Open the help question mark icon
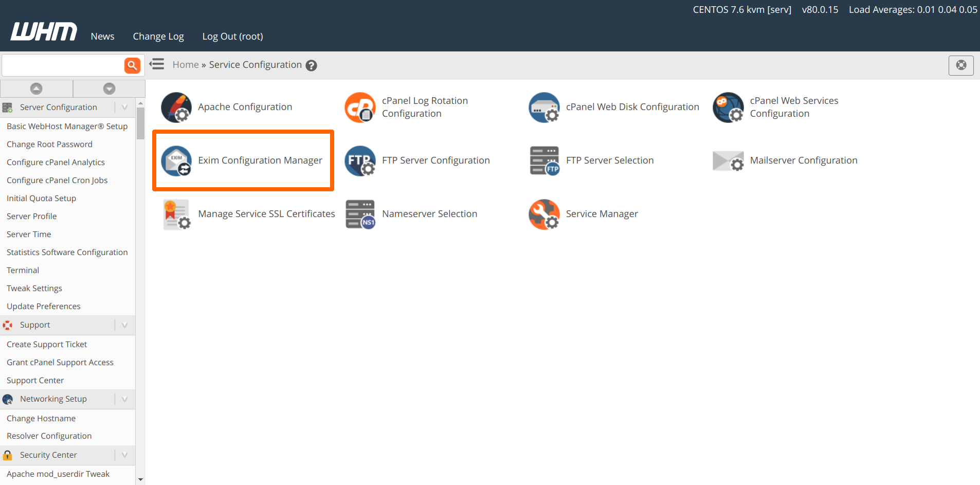 [x=311, y=65]
